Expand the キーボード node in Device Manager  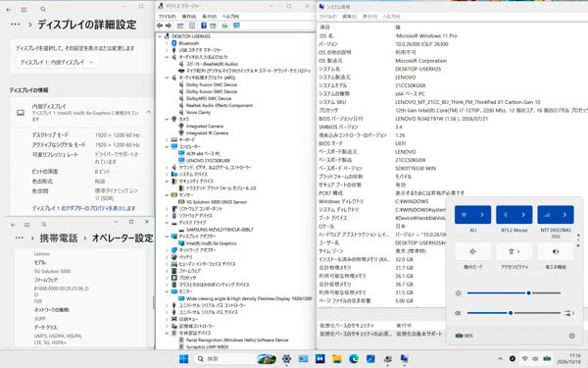pos(167,139)
